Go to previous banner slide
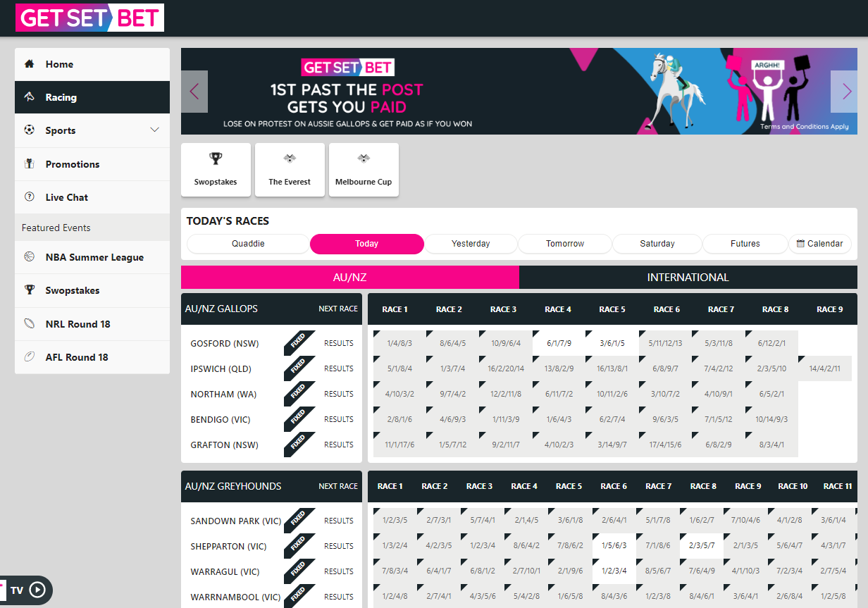Screen dimensions: 868x608 click(x=194, y=92)
